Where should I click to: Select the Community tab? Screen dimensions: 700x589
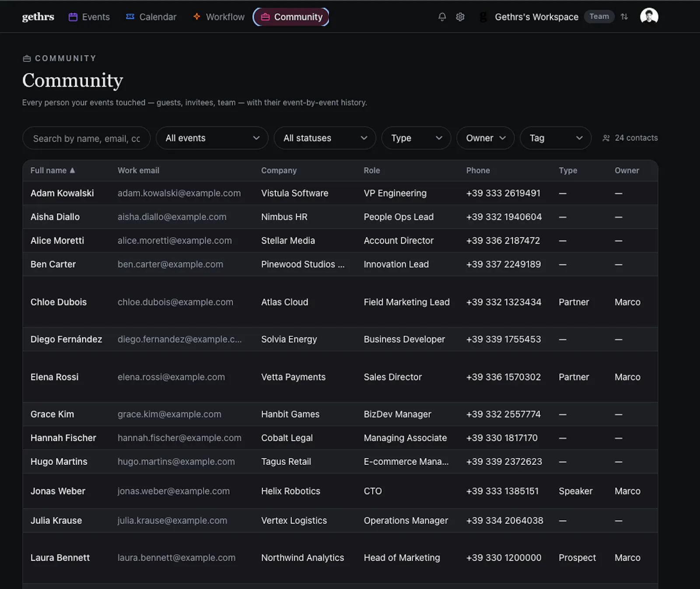click(x=291, y=17)
